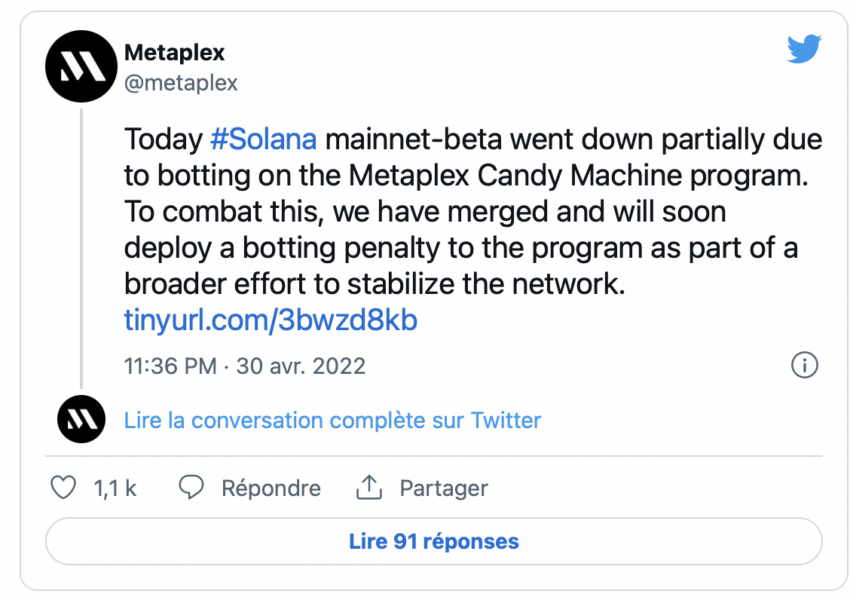The height and width of the screenshot is (597, 850).
Task: Click Lire la conversation complète sur Twitter
Action: coord(332,420)
